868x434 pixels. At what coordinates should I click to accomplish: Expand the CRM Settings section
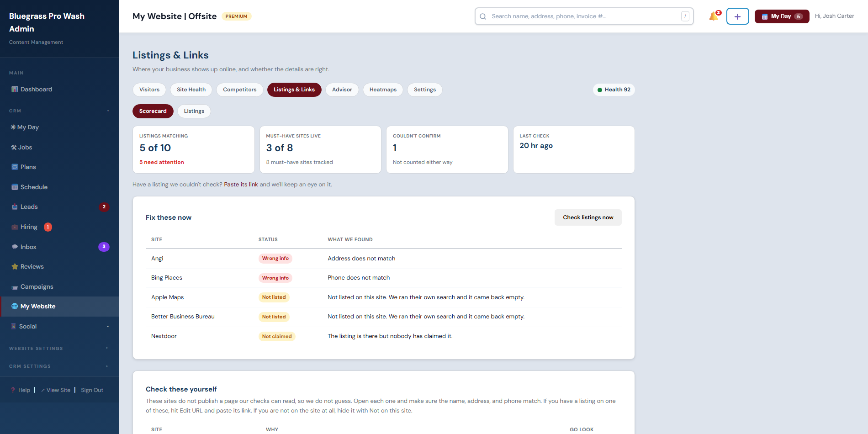pos(59,366)
